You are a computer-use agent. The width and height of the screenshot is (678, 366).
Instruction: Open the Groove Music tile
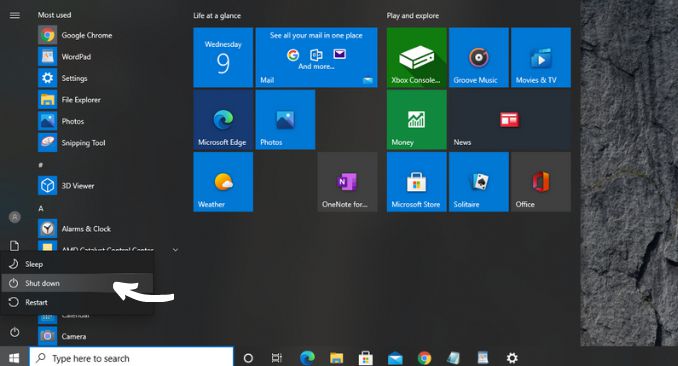(x=479, y=58)
